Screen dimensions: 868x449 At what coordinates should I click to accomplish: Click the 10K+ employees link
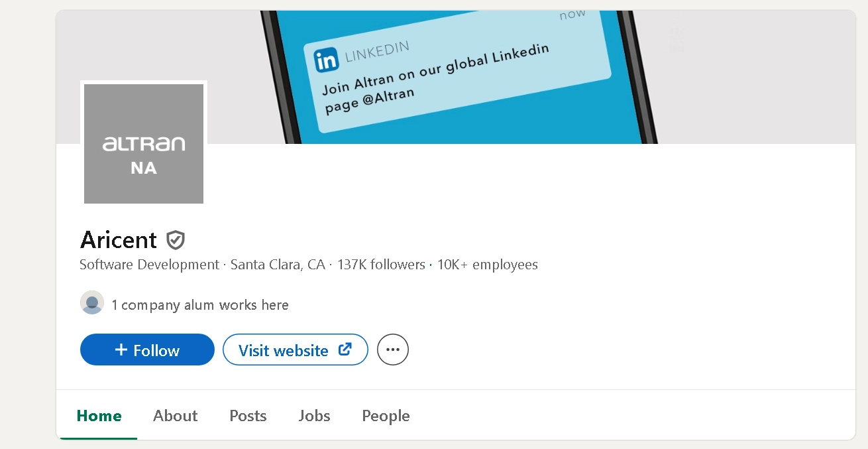(x=487, y=265)
